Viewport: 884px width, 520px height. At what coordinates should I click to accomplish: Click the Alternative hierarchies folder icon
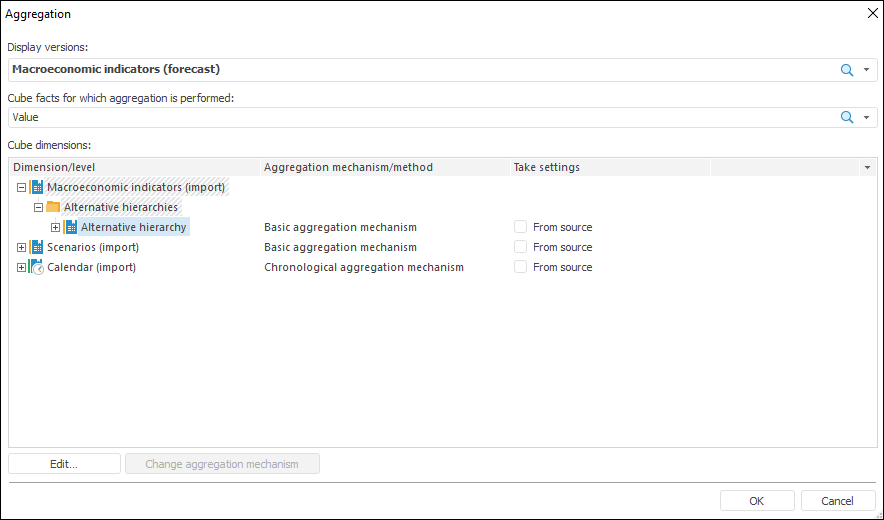coord(54,207)
